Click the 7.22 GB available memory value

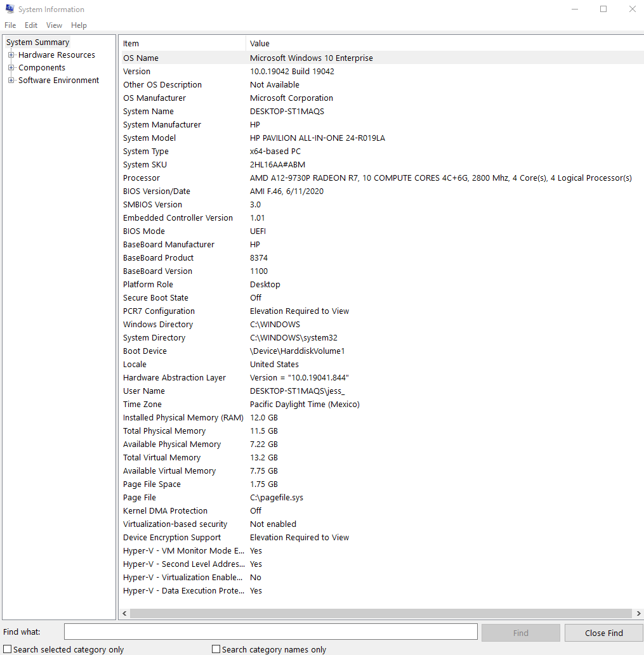pyautogui.click(x=264, y=444)
